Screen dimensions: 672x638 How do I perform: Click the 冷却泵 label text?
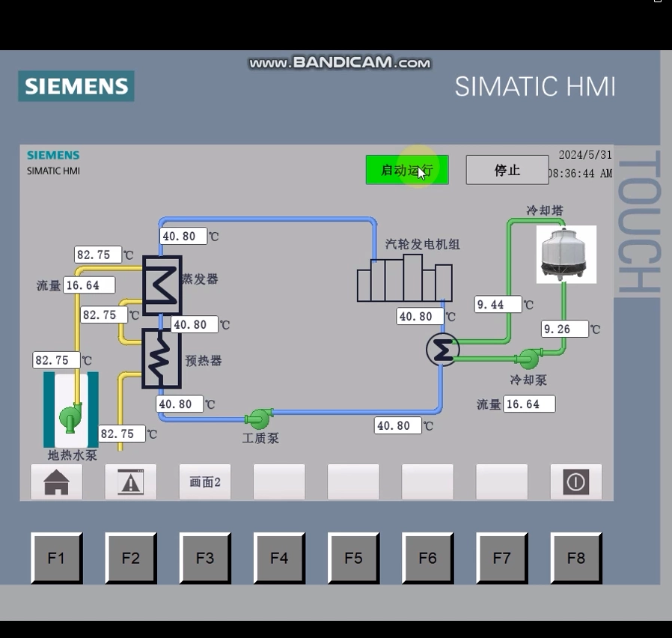[x=528, y=380]
